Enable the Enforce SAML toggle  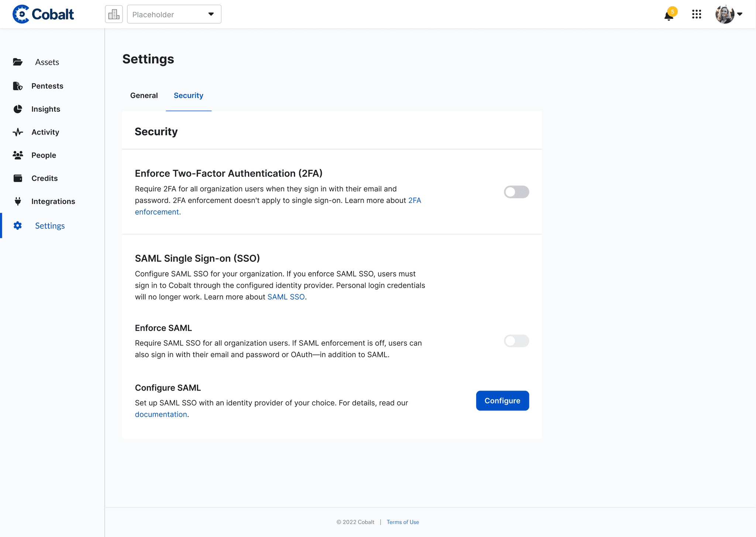click(516, 341)
